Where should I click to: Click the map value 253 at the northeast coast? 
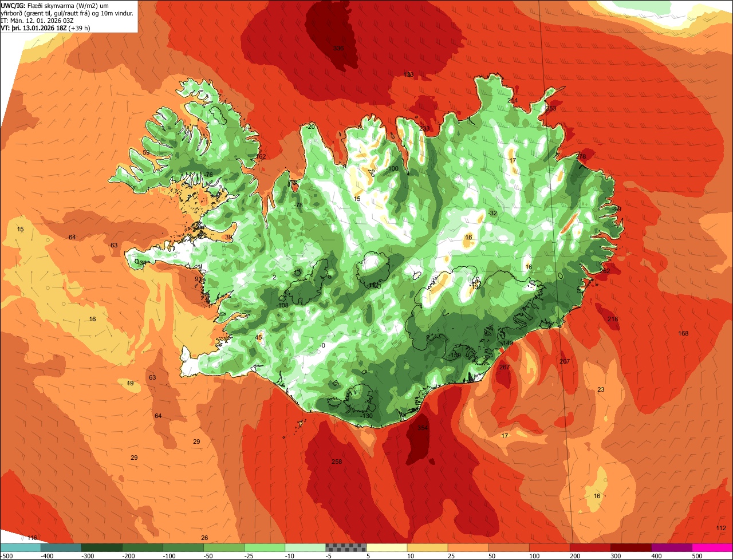(551, 108)
